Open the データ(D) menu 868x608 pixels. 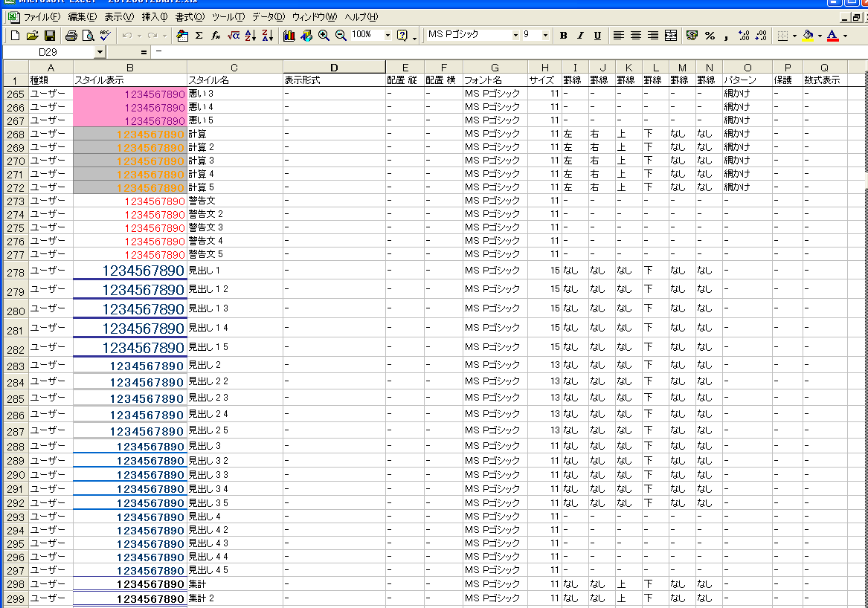click(x=269, y=17)
